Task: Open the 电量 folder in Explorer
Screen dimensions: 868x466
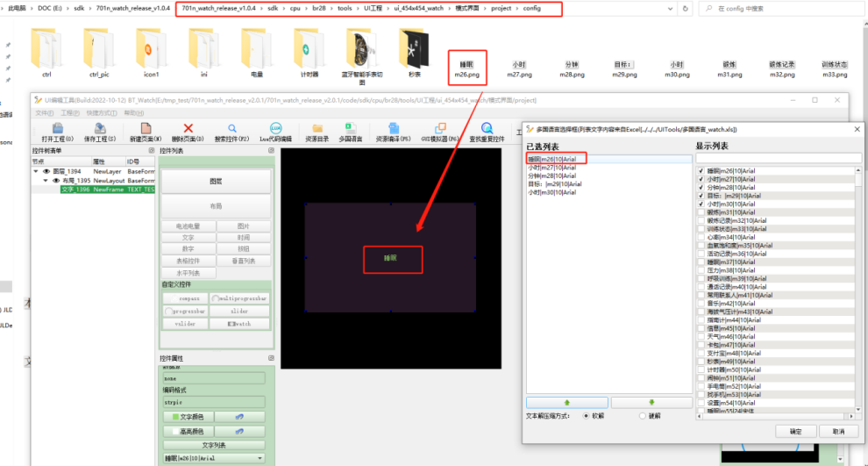Action: pos(256,54)
